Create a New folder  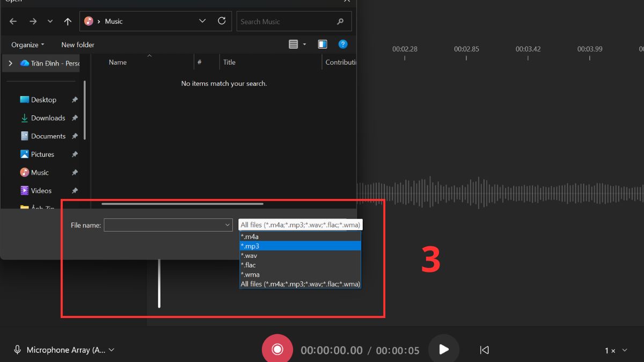[78, 45]
